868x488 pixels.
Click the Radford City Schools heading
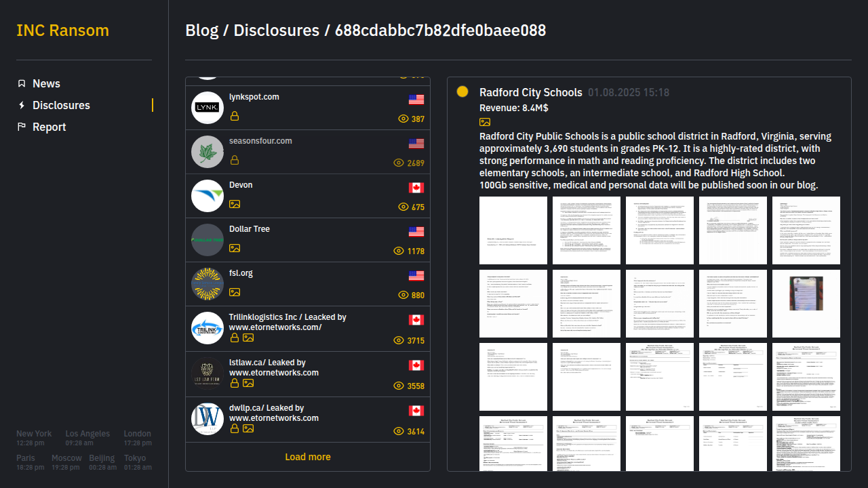pos(531,92)
